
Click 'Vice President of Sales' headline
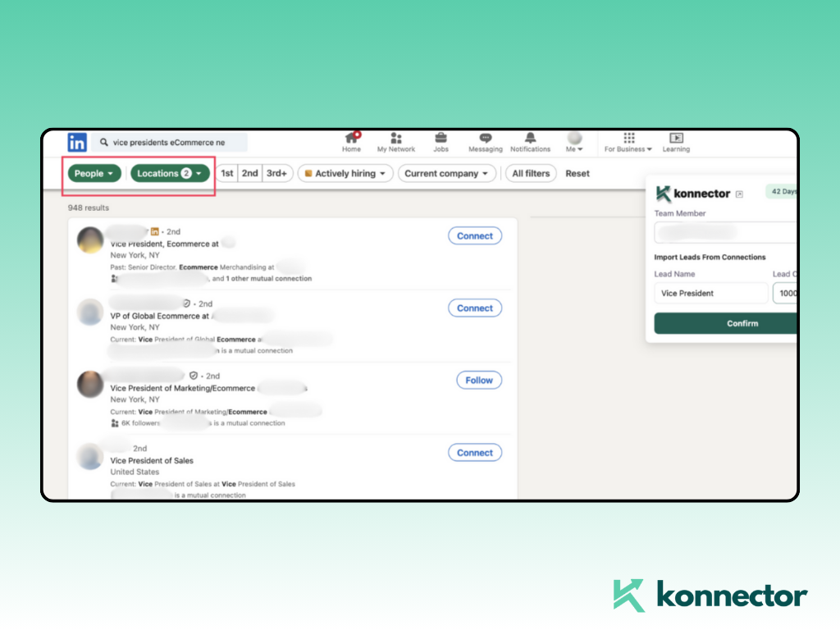(152, 461)
